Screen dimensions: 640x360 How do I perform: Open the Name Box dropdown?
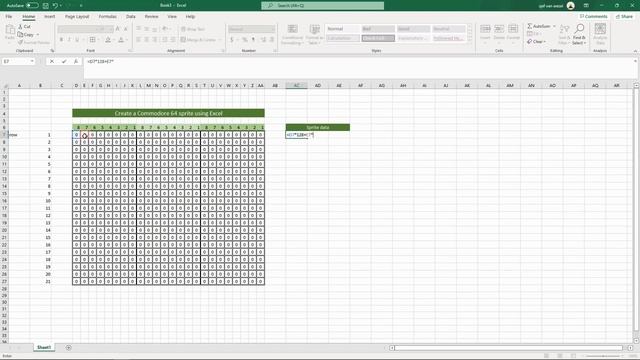pos(32,61)
